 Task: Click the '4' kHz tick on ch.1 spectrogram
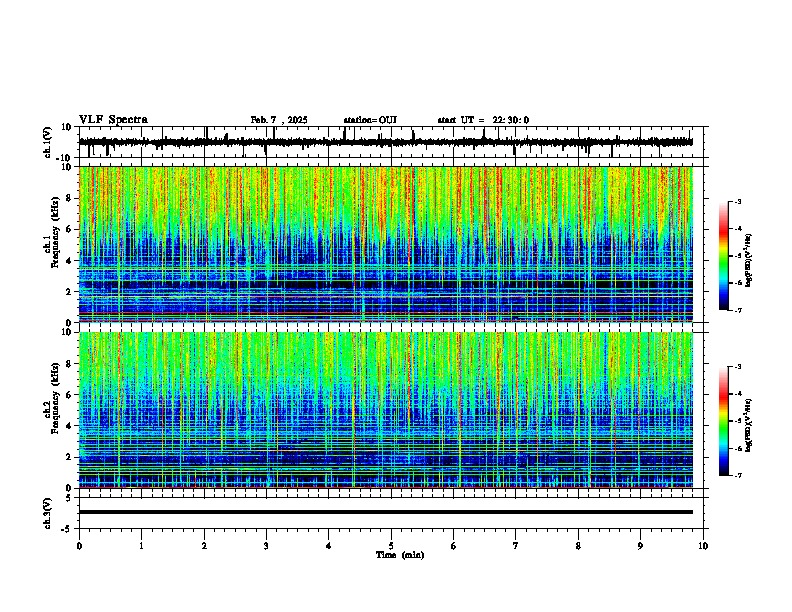coord(70,261)
